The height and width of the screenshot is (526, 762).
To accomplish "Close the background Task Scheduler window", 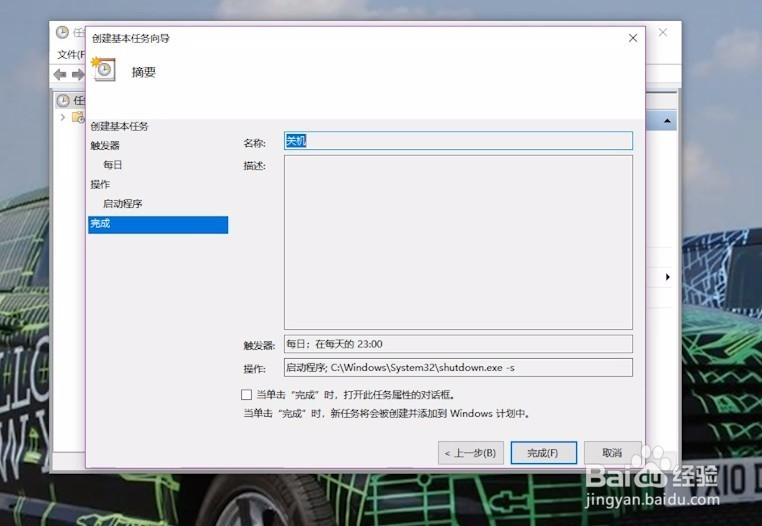I will pyautogui.click(x=663, y=32).
